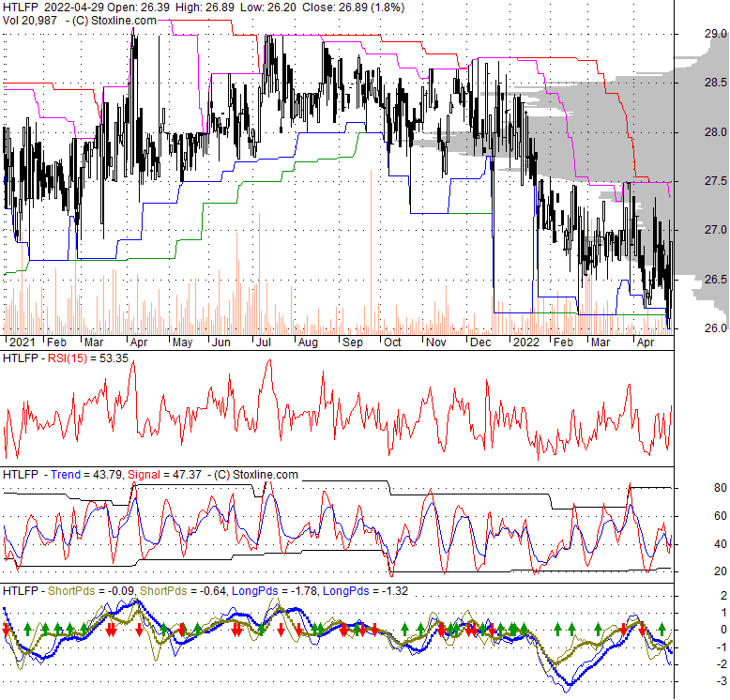Select the Trend value 43.79
Image resolution: width=730 pixels, height=700 pixels.
(108, 475)
